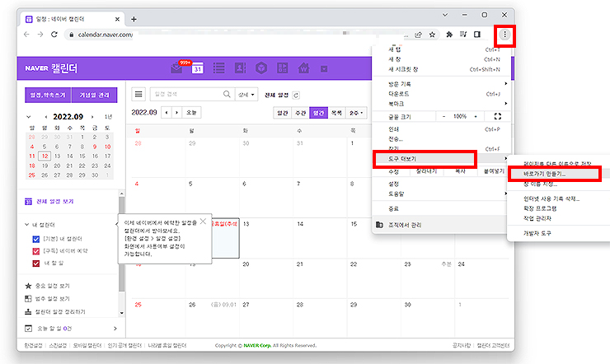Open the 2주 view dropdown
The height and width of the screenshot is (364, 610).
(356, 113)
